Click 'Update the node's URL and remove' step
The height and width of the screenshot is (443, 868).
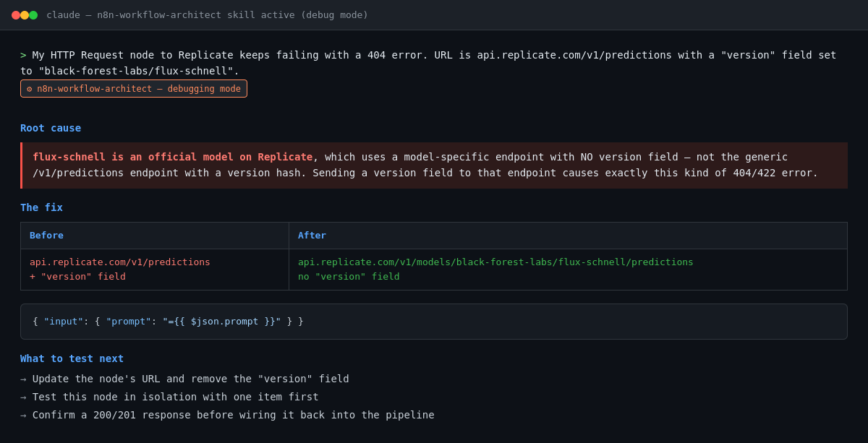click(184, 379)
